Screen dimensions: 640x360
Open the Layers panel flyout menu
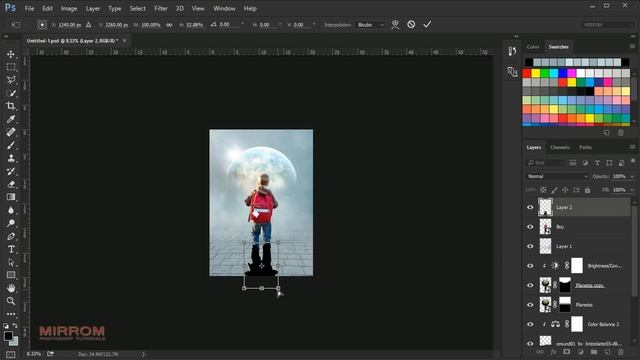click(632, 147)
